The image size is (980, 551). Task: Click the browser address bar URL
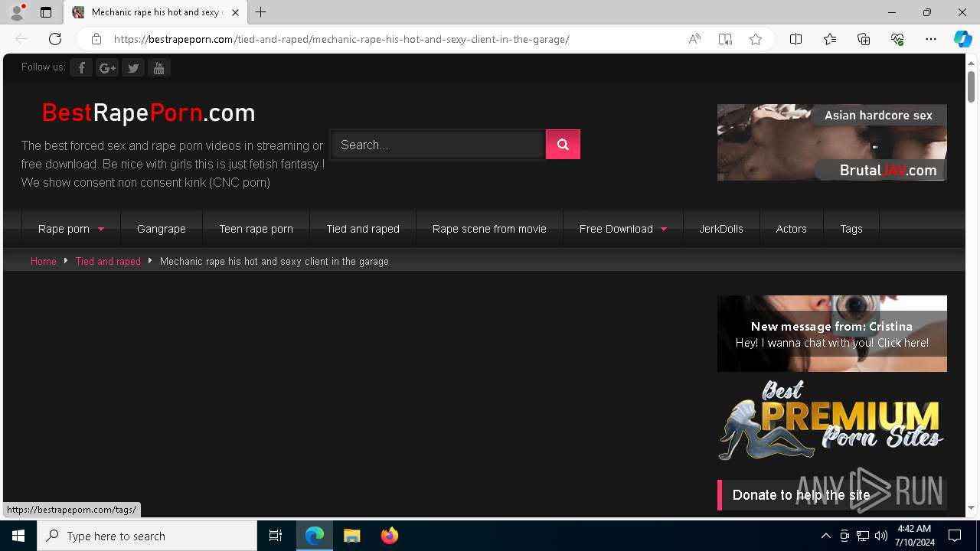[x=341, y=39]
